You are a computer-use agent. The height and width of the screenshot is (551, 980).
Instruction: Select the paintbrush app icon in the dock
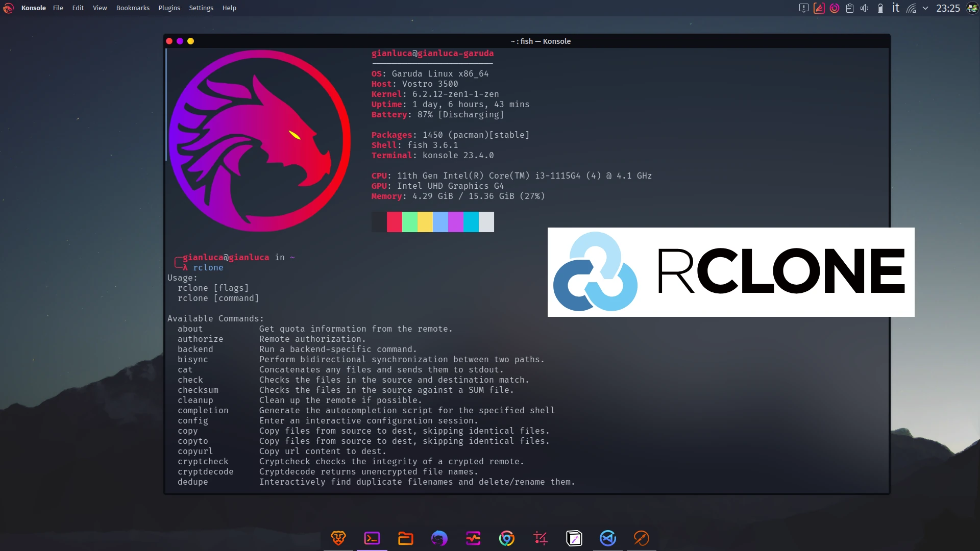click(x=642, y=538)
